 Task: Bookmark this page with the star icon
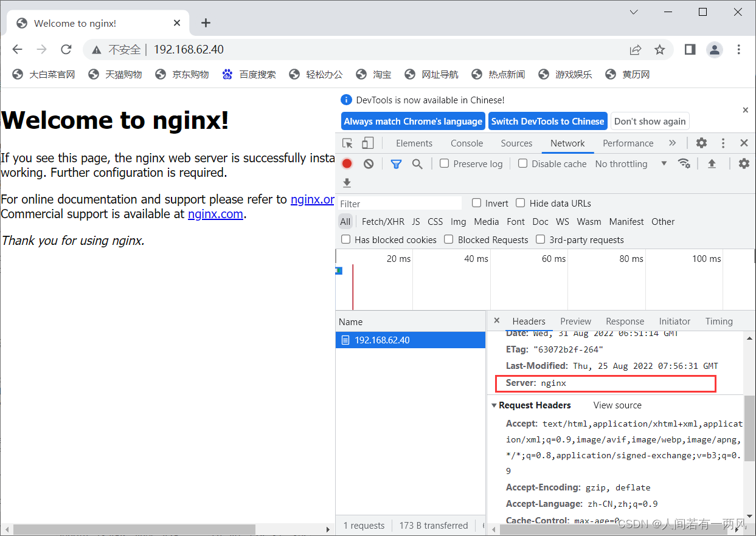[x=659, y=49]
